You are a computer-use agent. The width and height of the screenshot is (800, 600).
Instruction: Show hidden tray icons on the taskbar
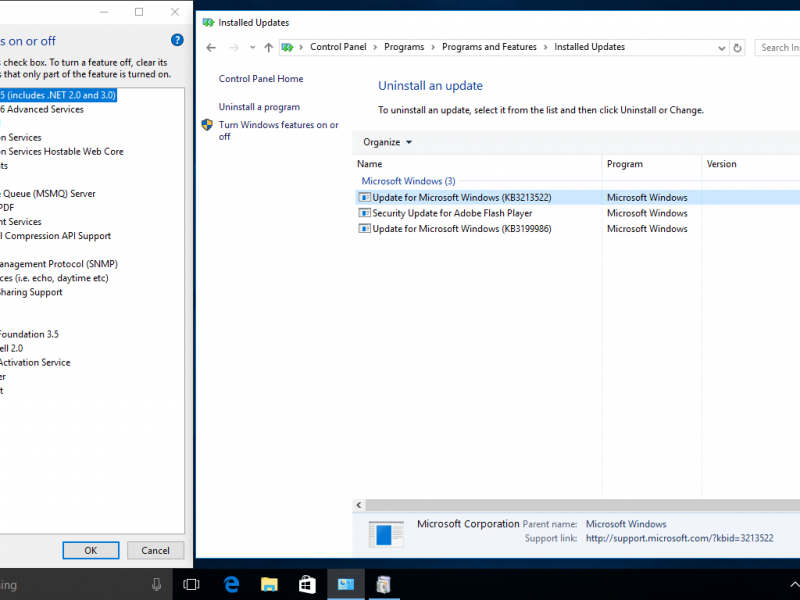coord(794,585)
